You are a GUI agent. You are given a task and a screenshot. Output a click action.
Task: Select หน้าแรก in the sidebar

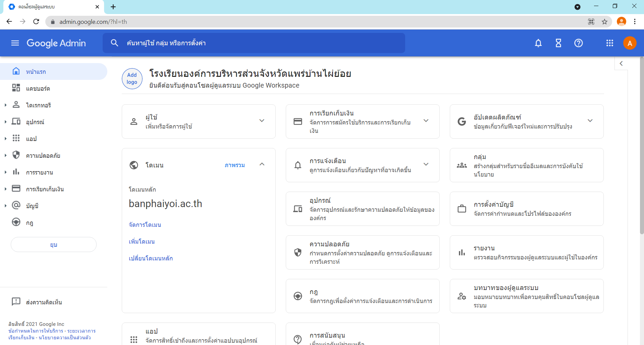click(x=54, y=71)
